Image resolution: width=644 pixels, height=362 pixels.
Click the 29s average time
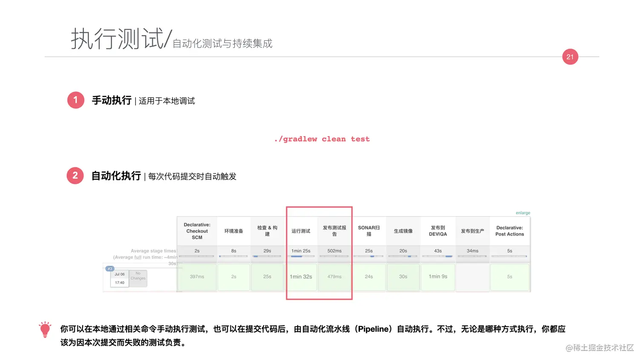click(267, 251)
